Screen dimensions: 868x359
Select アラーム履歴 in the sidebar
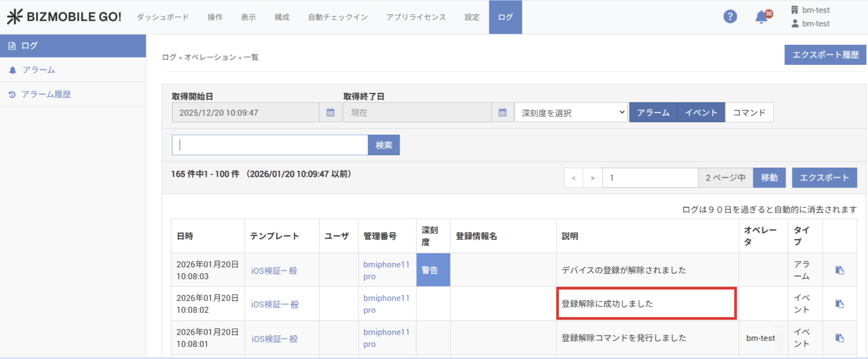[x=46, y=94]
